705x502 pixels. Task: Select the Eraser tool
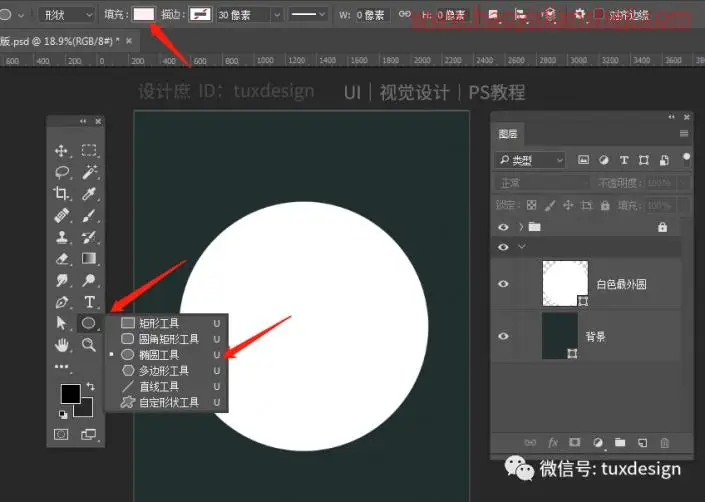tap(62, 258)
